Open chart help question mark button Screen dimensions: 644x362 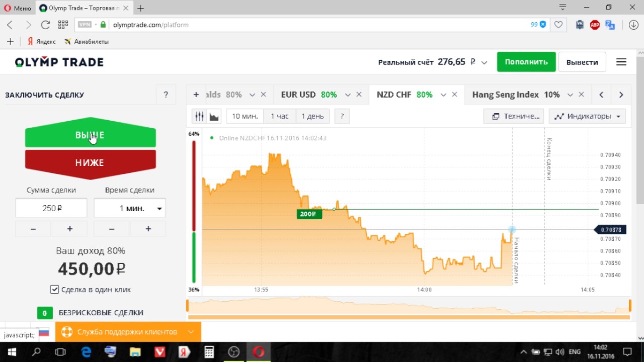pos(342,116)
